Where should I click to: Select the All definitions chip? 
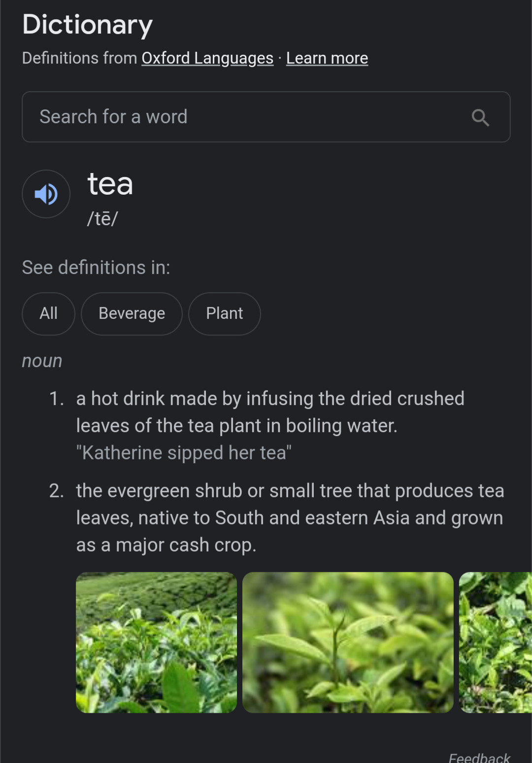[48, 313]
